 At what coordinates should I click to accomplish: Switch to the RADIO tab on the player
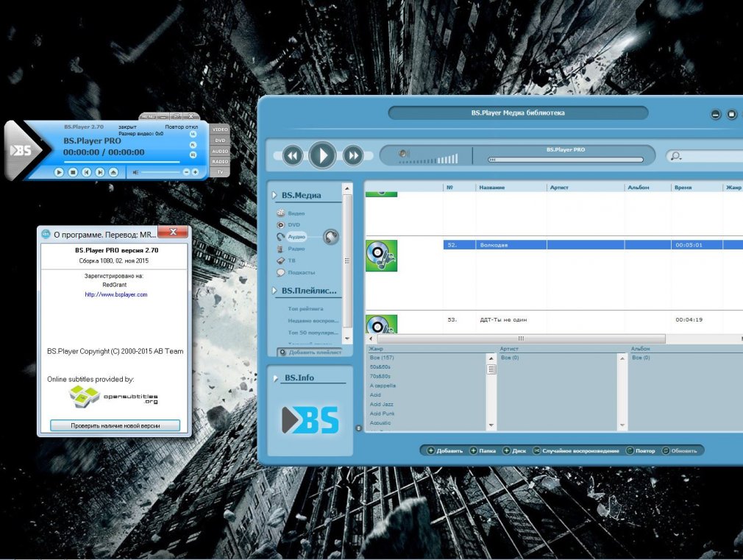pos(220,162)
